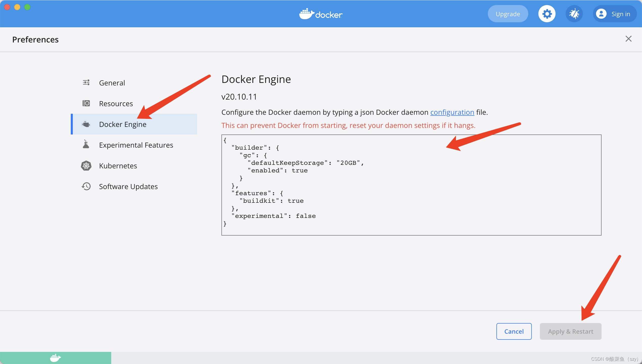
Task: Open the configuration hyperlink
Action: [x=452, y=112]
